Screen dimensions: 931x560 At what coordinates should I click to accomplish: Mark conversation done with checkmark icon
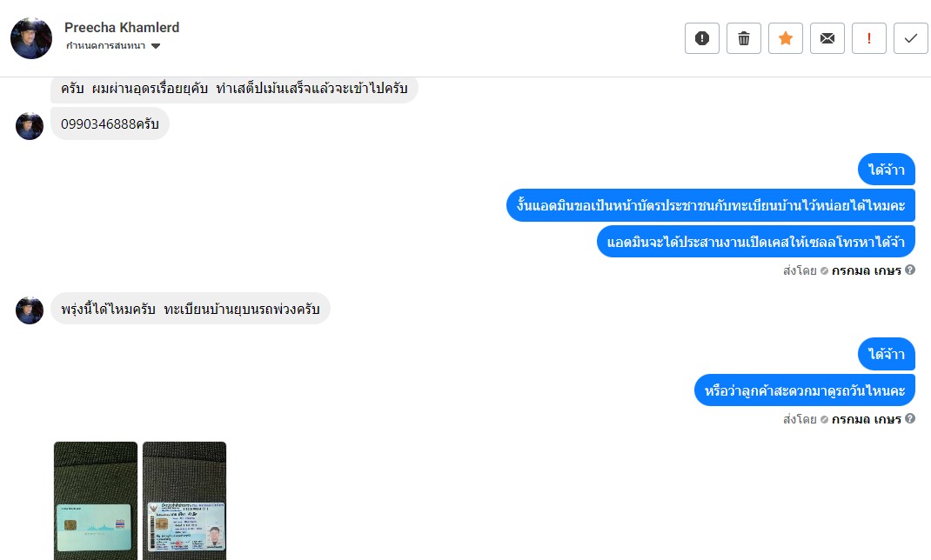tap(911, 38)
